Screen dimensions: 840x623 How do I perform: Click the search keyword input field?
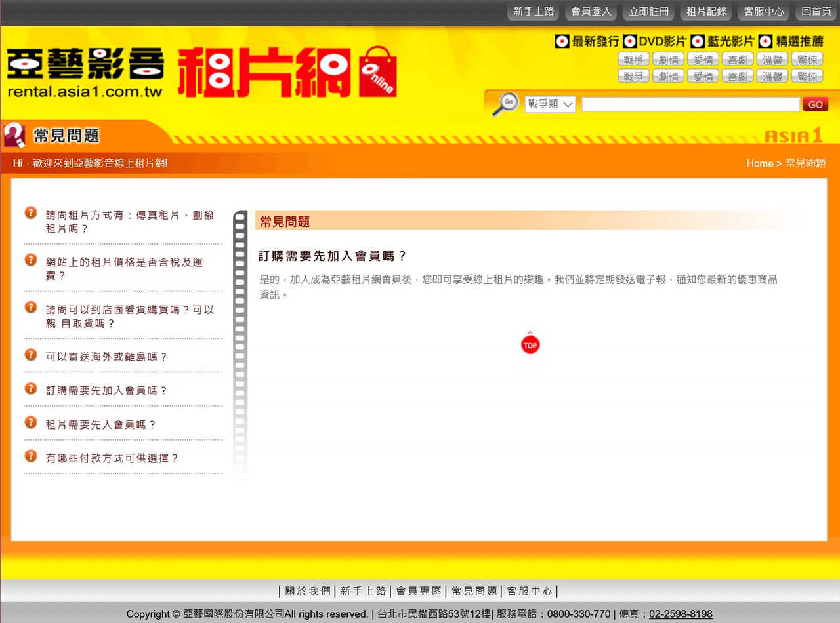(x=691, y=104)
